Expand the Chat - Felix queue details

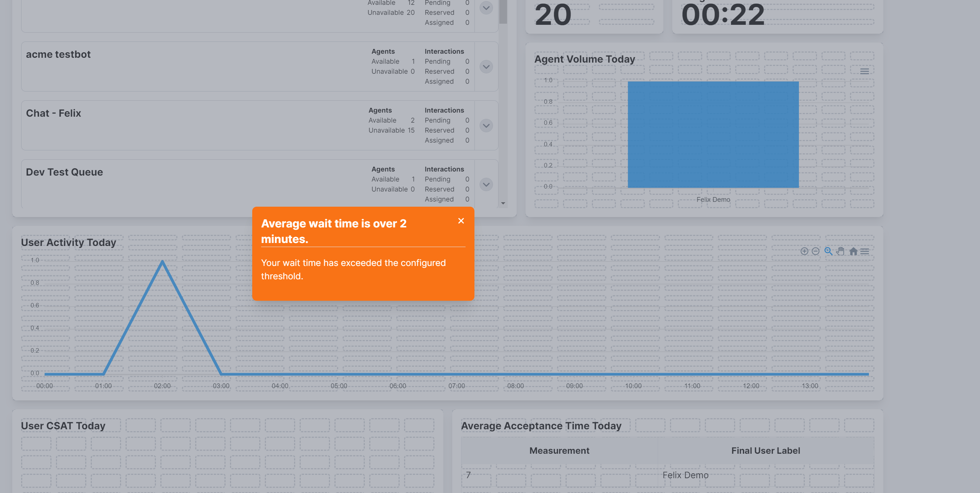(x=486, y=126)
